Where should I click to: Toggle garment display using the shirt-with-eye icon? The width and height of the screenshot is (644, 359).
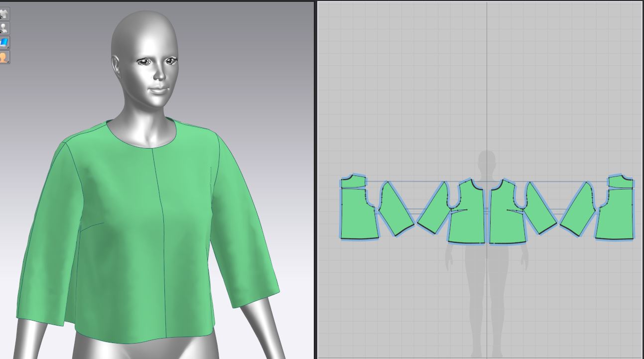coord(4,13)
